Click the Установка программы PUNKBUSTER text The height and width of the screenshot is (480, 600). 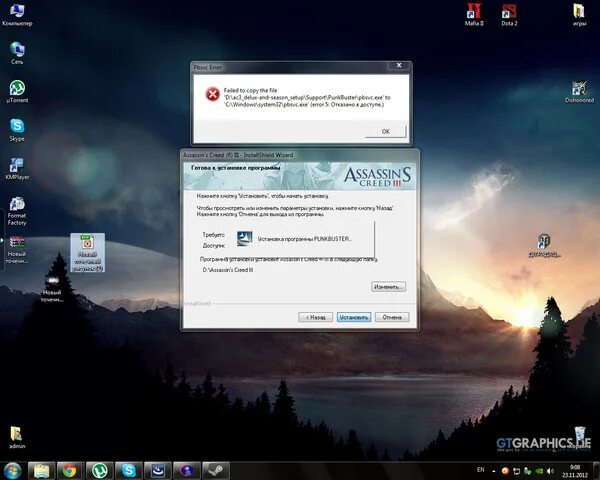pyautogui.click(x=305, y=239)
